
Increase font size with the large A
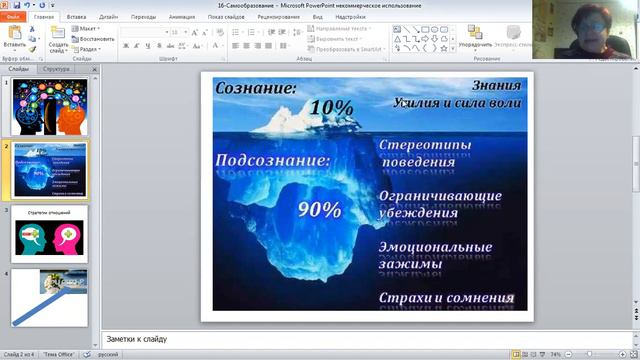[195, 33]
